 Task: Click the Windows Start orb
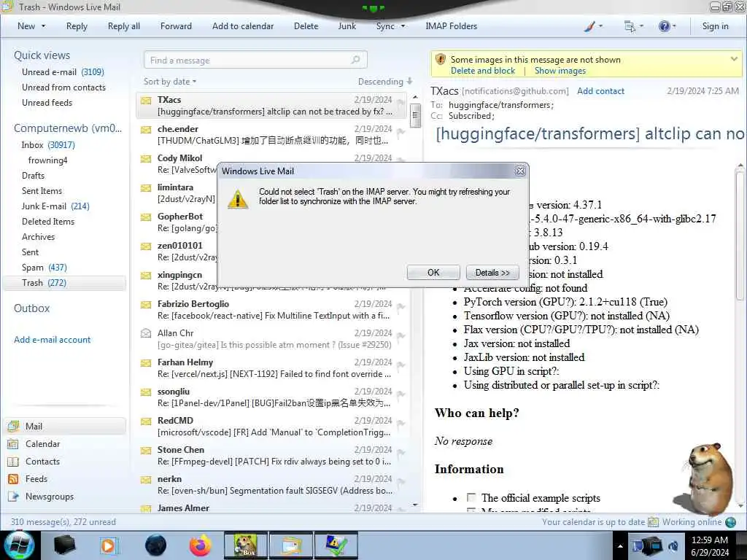coord(19,545)
